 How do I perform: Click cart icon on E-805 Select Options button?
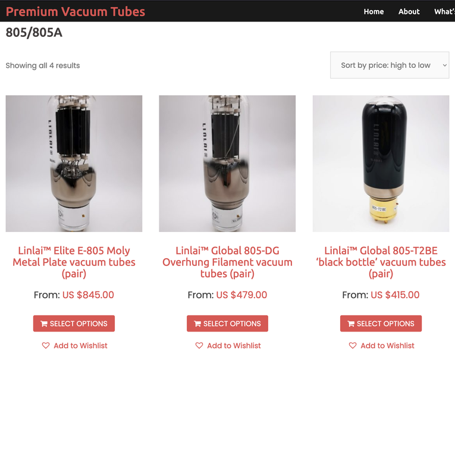point(44,324)
